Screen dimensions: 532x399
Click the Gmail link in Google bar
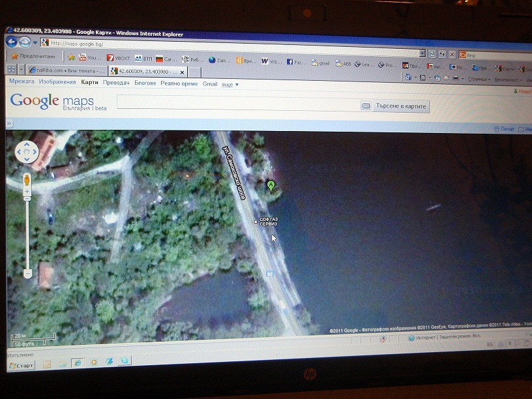coord(210,84)
